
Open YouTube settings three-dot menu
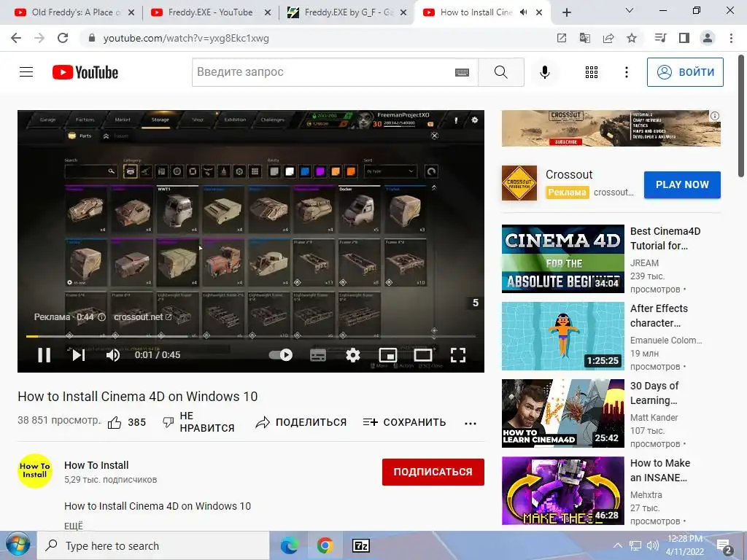627,72
